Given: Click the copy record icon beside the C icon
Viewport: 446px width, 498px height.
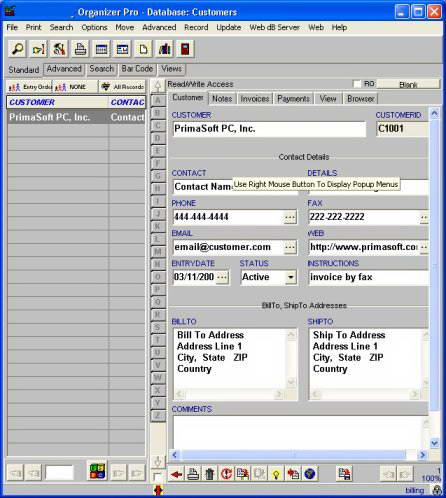Looking at the screenshot, I should pos(243,474).
